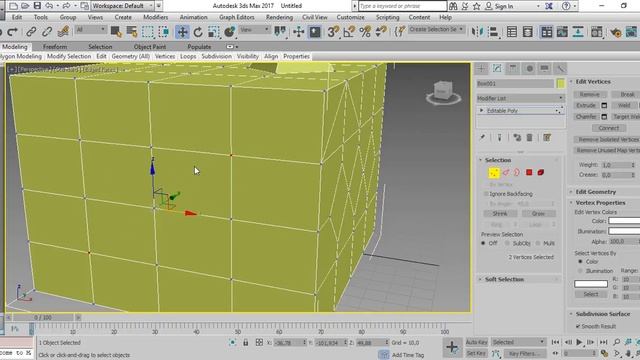Open the selection filter All dropdown
The image size is (640, 360).
(x=91, y=30)
